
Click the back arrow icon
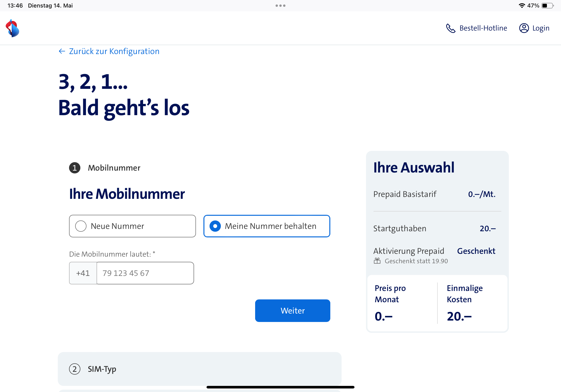pyautogui.click(x=62, y=51)
